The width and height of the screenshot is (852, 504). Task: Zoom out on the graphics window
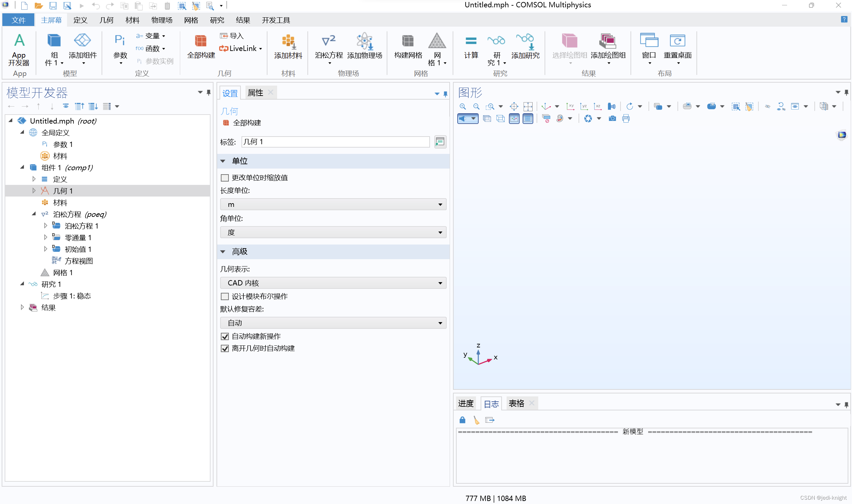[476, 107]
